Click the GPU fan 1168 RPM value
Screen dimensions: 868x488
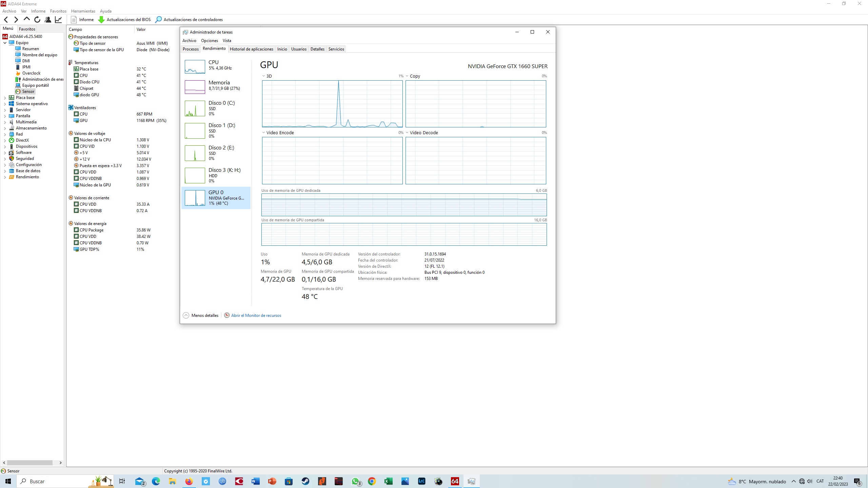coord(151,121)
